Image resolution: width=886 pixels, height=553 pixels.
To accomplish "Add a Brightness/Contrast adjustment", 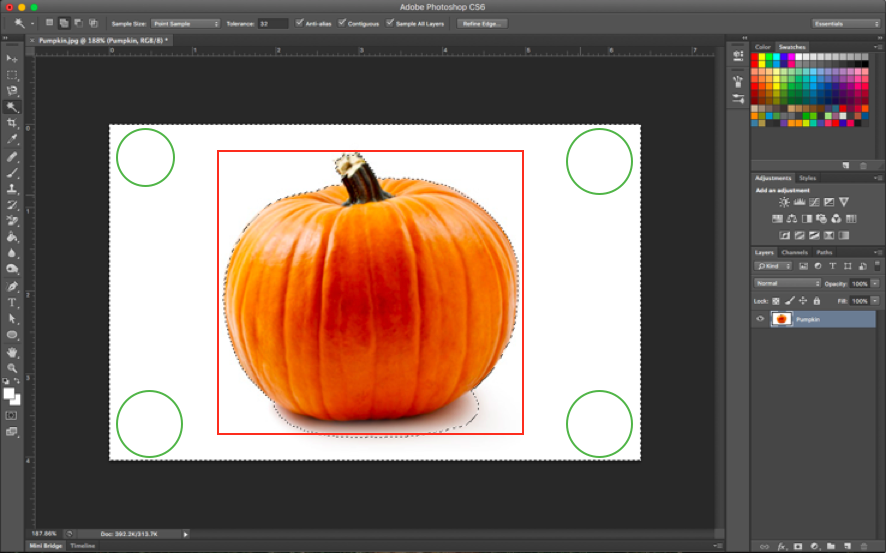I will coord(784,202).
